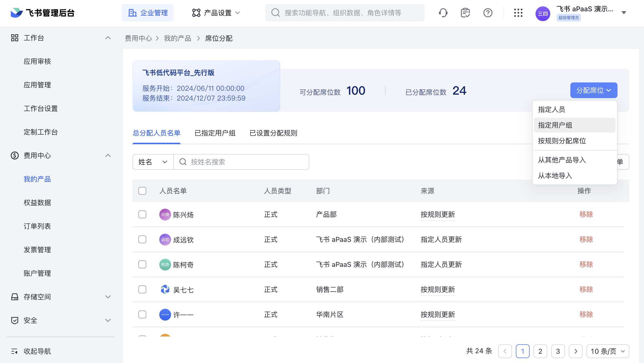Switch to the 已设置分配规则 tab

(x=273, y=133)
